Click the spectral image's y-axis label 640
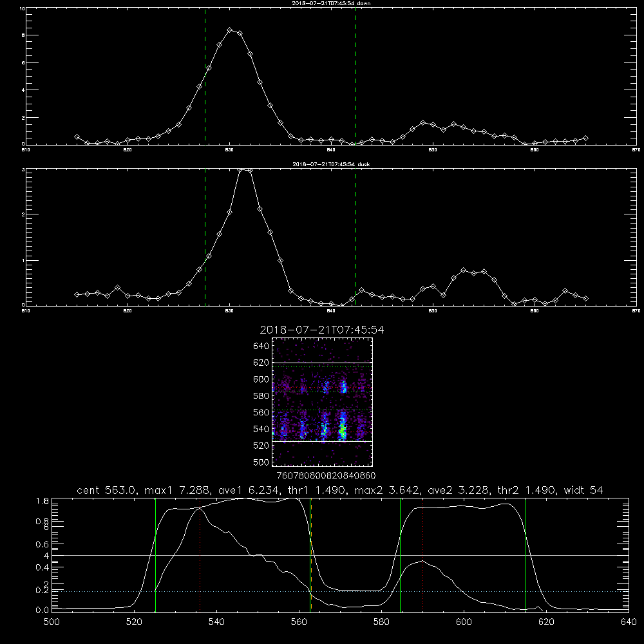This screenshot has width=644, height=644. [261, 346]
